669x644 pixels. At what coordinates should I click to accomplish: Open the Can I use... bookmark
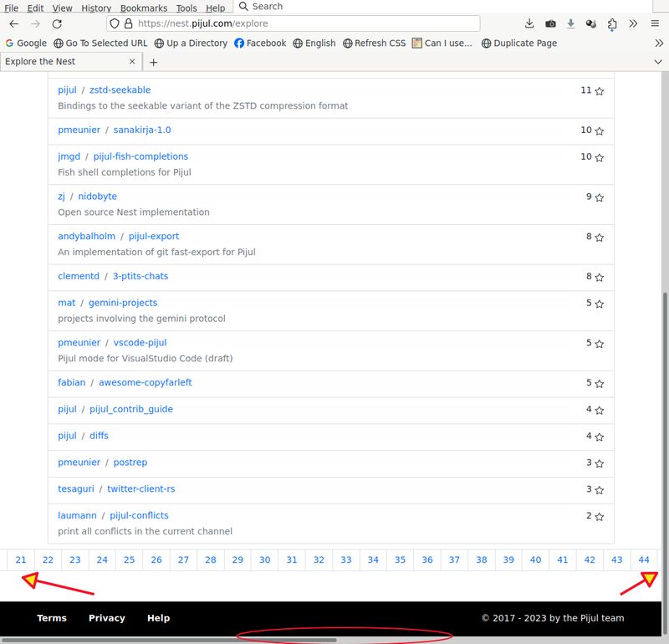coord(442,43)
